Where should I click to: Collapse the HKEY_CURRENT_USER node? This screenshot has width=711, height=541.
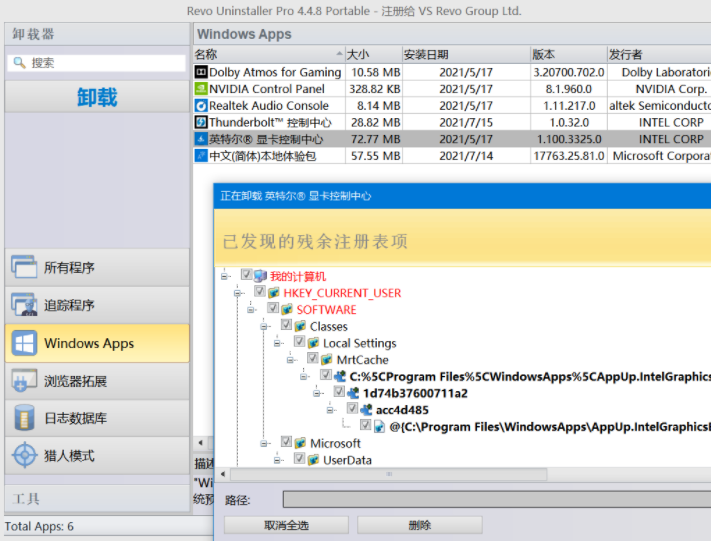(x=237, y=293)
